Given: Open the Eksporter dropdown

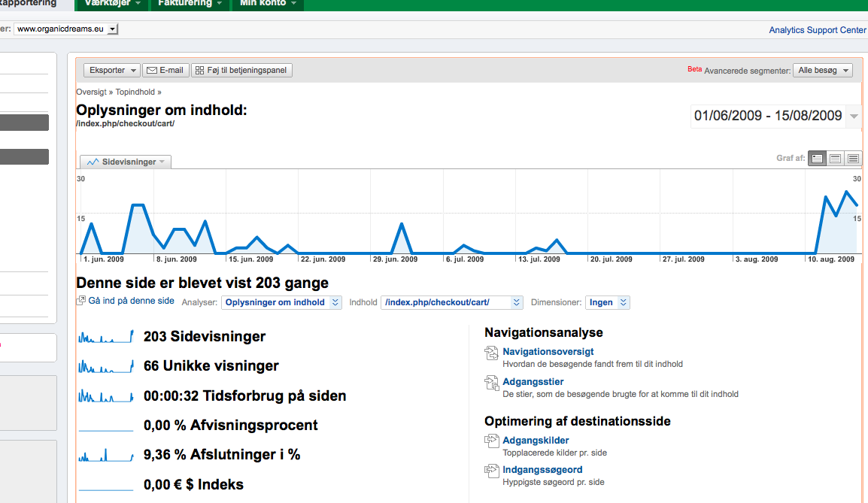Looking at the screenshot, I should pyautogui.click(x=112, y=70).
